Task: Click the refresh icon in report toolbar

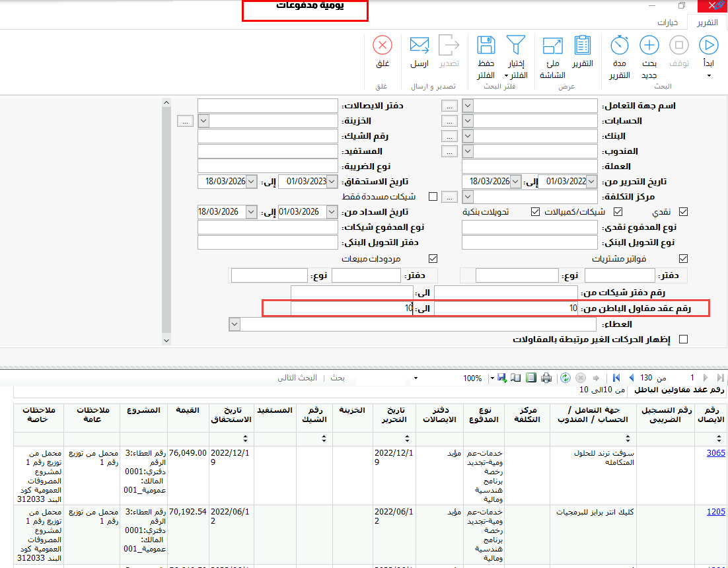Action: (565, 378)
